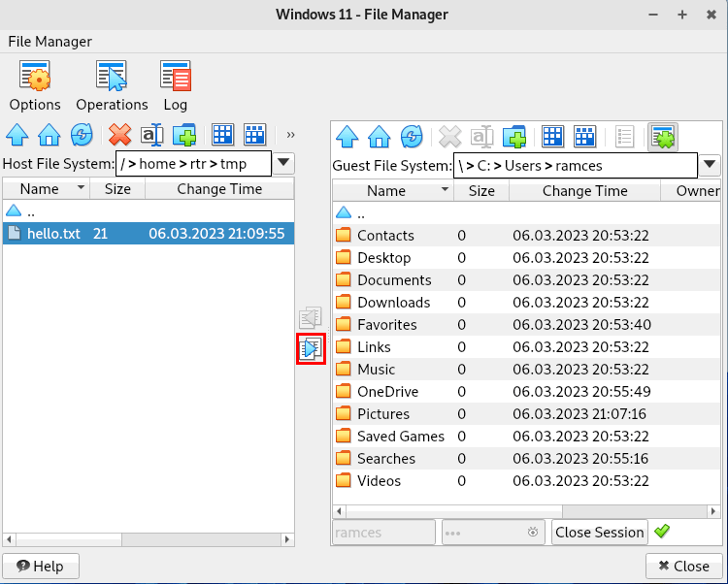Sort guest list by Change Time
The image size is (728, 584).
pyautogui.click(x=585, y=191)
